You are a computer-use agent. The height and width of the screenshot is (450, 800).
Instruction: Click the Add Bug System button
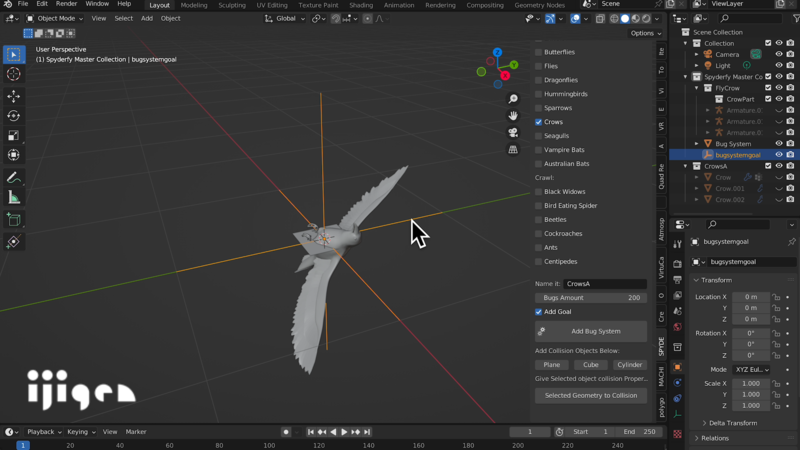click(x=591, y=332)
